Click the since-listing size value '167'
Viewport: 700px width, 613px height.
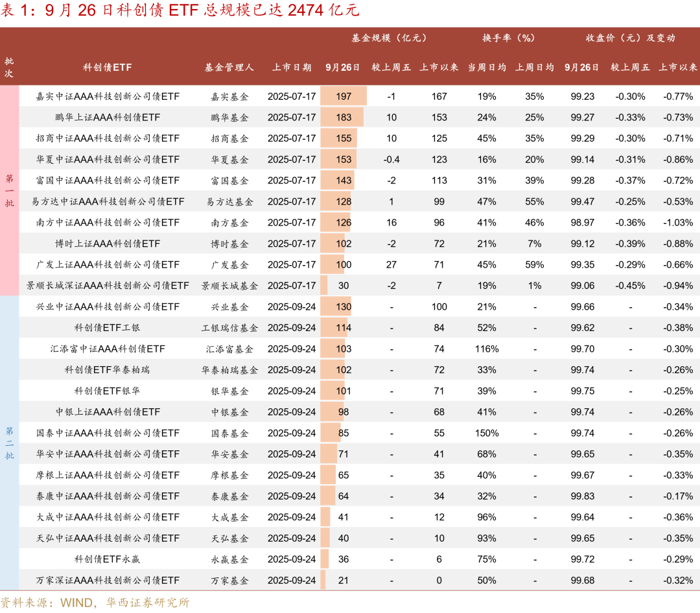coord(439,96)
